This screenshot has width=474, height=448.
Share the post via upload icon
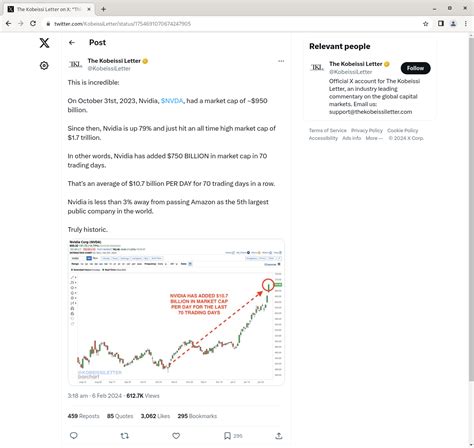click(x=279, y=435)
